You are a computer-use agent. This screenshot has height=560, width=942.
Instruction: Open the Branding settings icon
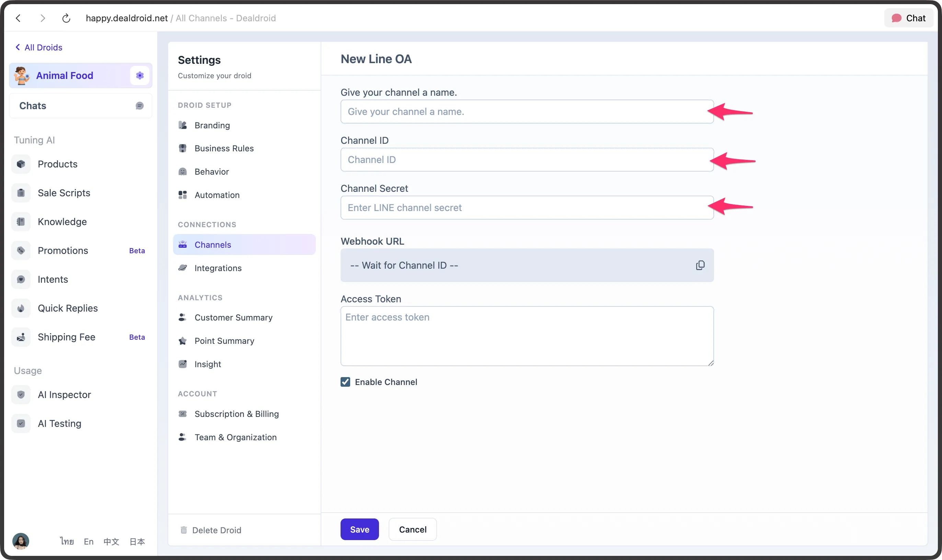[183, 125]
